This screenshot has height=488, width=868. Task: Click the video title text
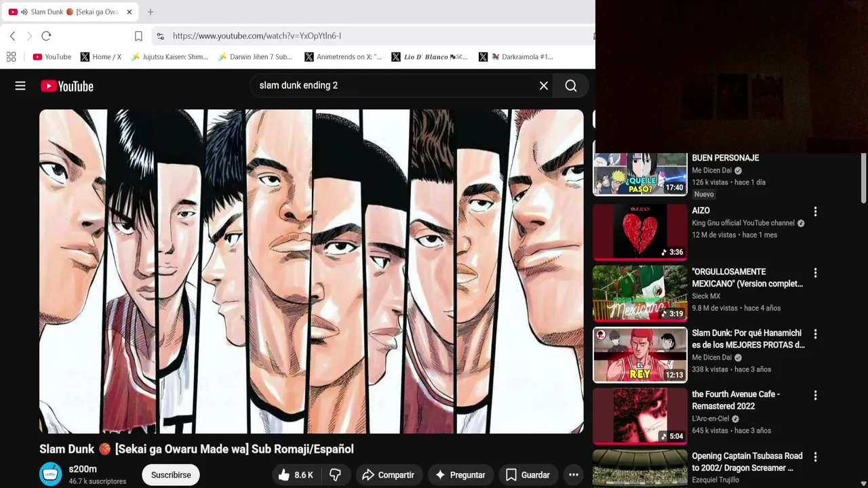(x=197, y=449)
